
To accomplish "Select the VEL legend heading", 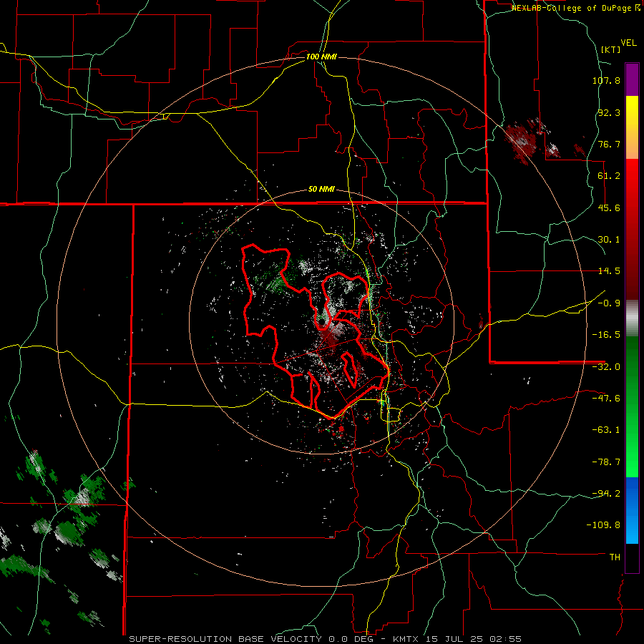I will (x=628, y=43).
